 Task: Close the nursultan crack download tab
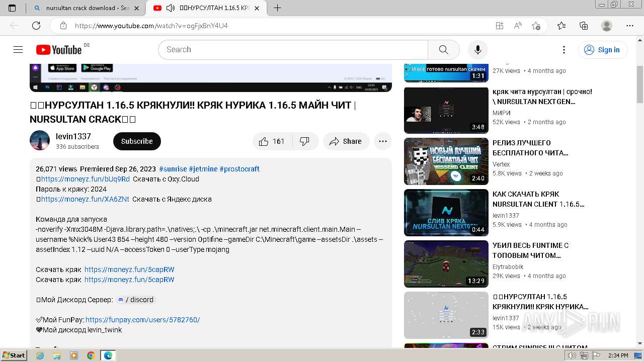click(x=136, y=8)
